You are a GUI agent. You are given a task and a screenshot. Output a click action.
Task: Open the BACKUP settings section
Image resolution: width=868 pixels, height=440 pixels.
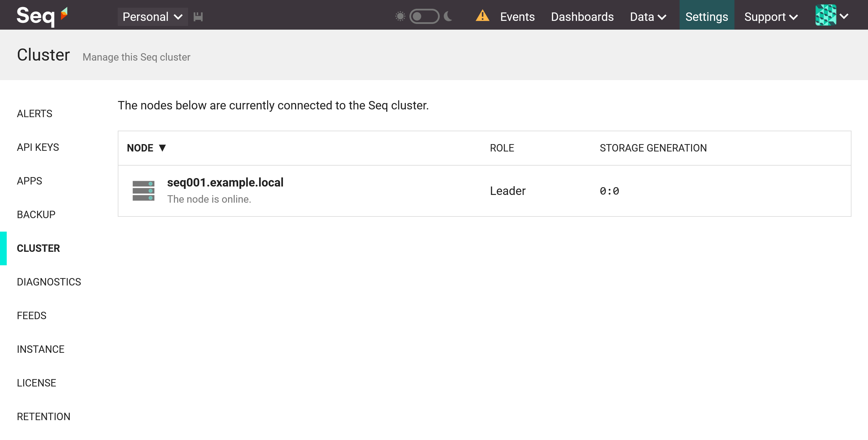pos(36,214)
